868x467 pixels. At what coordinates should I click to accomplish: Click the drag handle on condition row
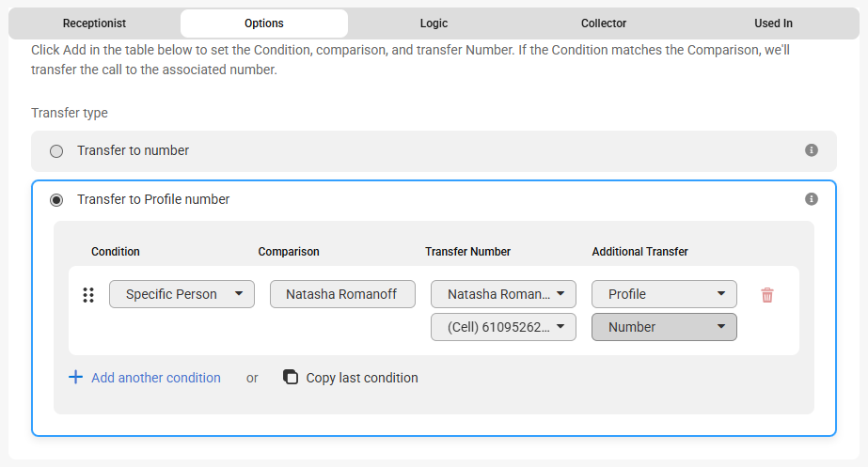pyautogui.click(x=88, y=295)
